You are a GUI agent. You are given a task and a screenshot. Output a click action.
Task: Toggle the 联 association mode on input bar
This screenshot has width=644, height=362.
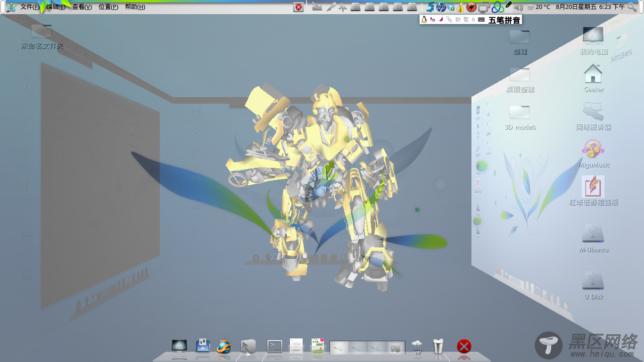[x=458, y=19]
